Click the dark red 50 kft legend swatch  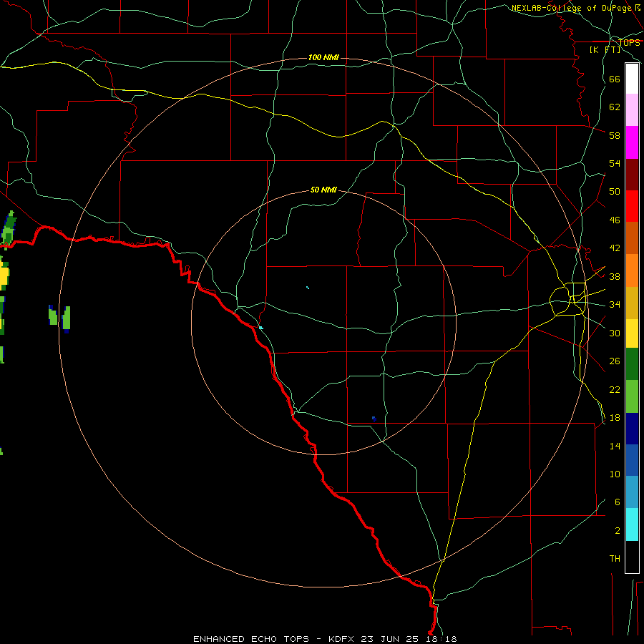tap(632, 175)
